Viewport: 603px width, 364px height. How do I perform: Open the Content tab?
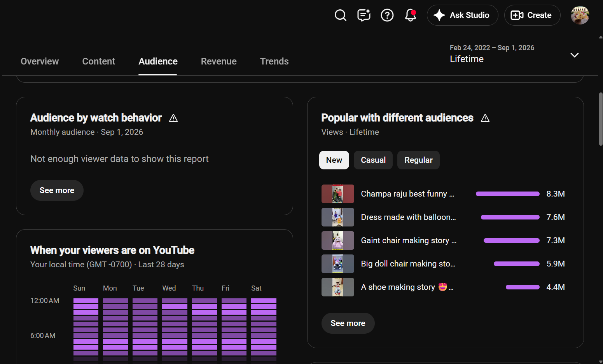coord(99,61)
